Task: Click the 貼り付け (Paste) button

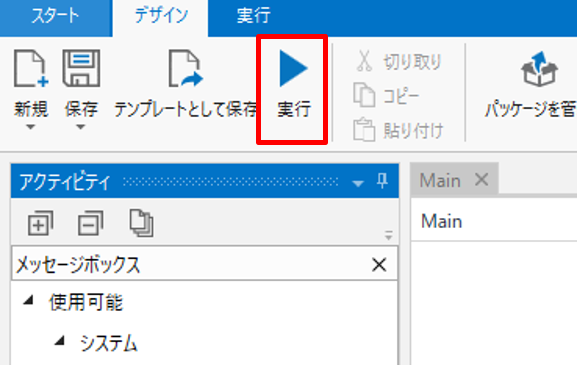Action: [x=398, y=130]
